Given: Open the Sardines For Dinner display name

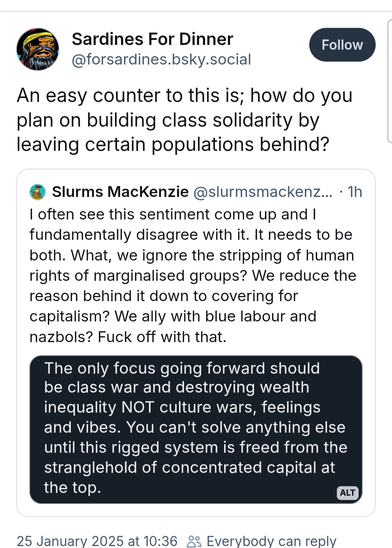Looking at the screenshot, I should 152,39.
